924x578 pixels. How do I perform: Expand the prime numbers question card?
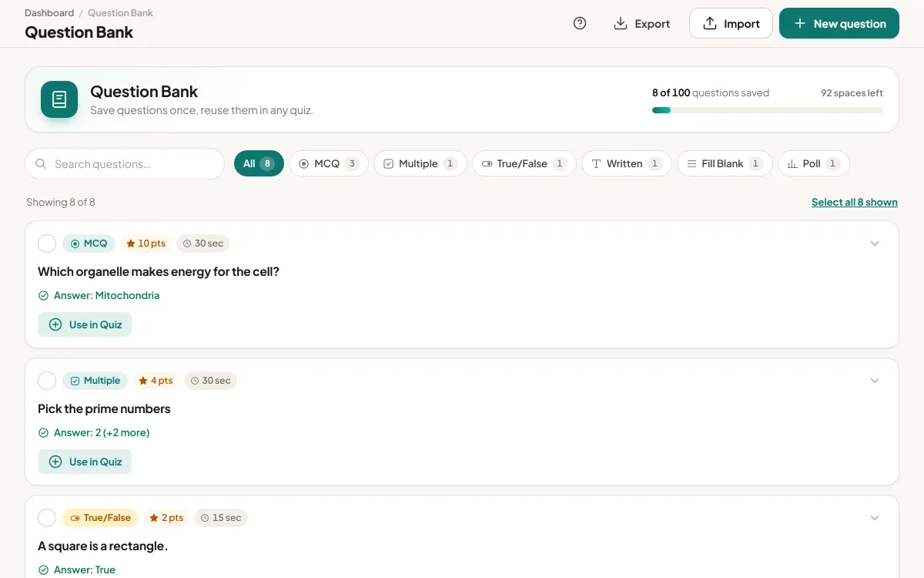click(875, 381)
